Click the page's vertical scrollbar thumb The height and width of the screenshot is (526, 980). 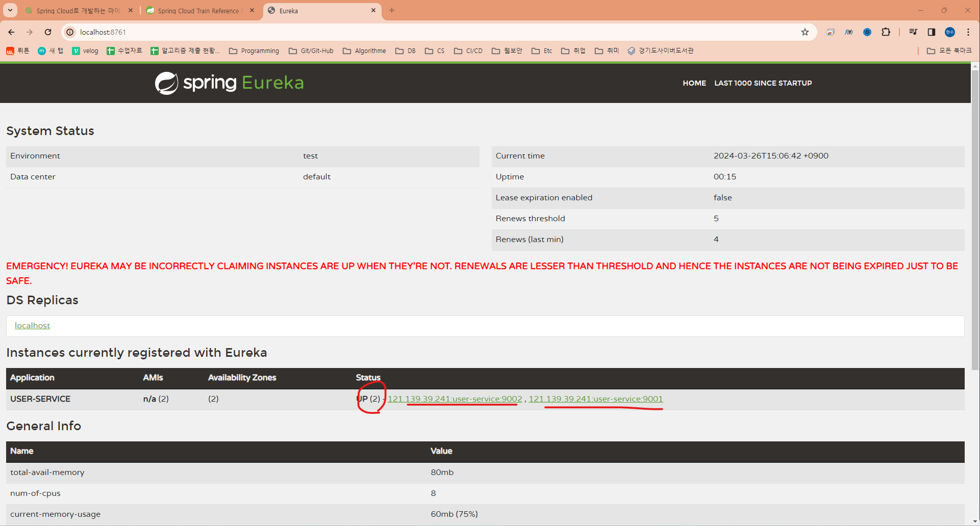[x=975, y=219]
